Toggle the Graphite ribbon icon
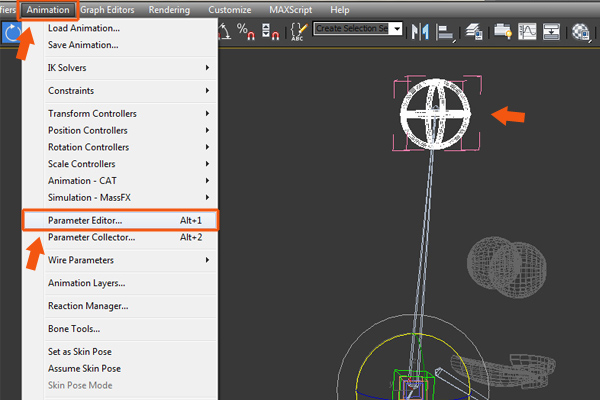The width and height of the screenshot is (600, 400). 502,31
